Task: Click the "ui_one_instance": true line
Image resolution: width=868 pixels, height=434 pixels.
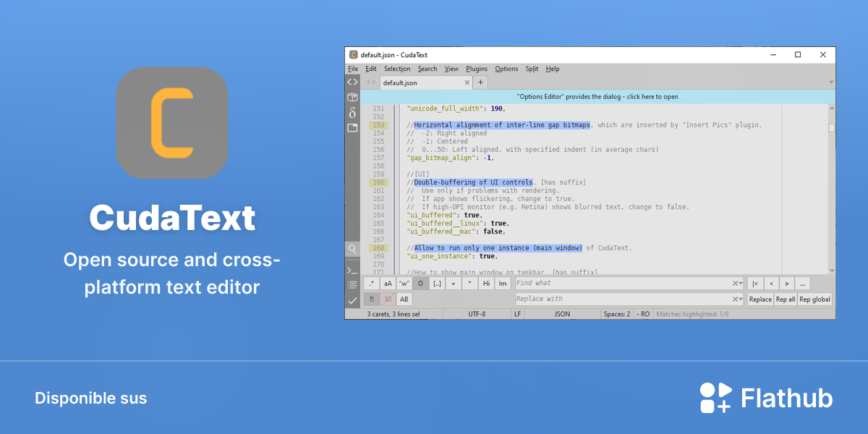Action: coord(451,256)
